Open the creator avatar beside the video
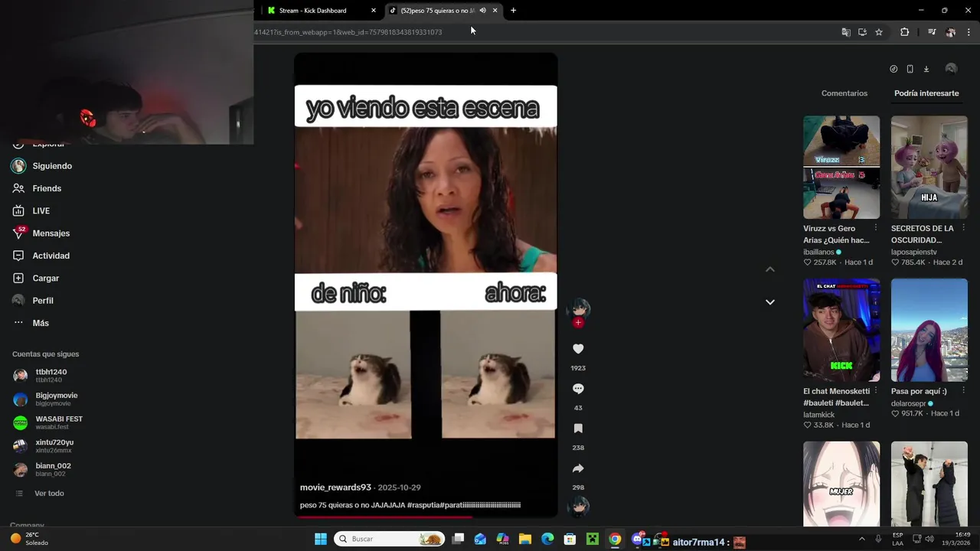 578,309
